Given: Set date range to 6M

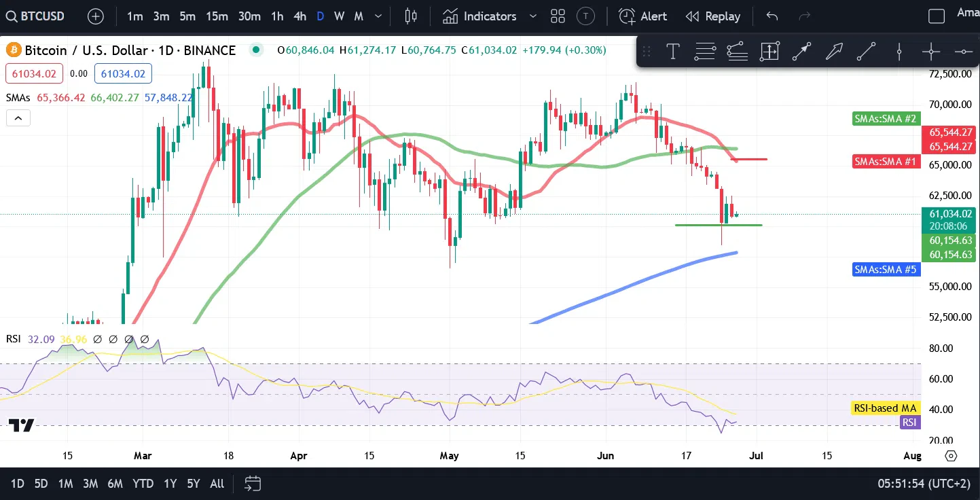Looking at the screenshot, I should click(x=115, y=484).
